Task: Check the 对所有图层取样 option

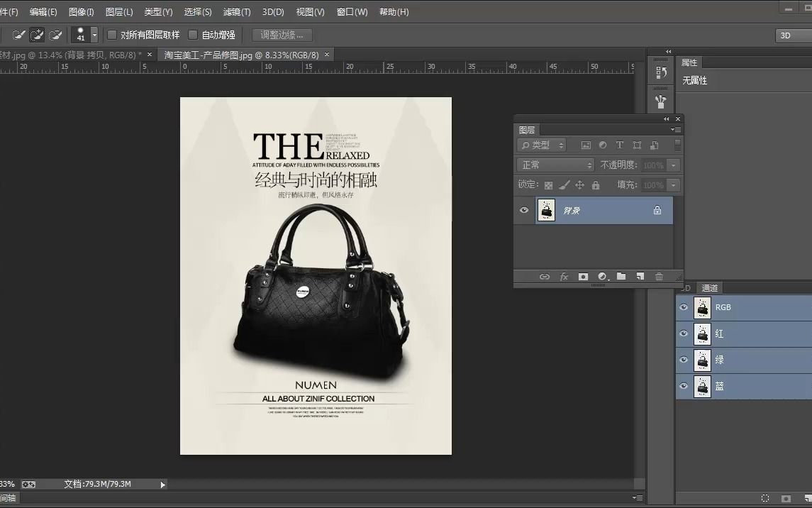Action: tap(111, 34)
